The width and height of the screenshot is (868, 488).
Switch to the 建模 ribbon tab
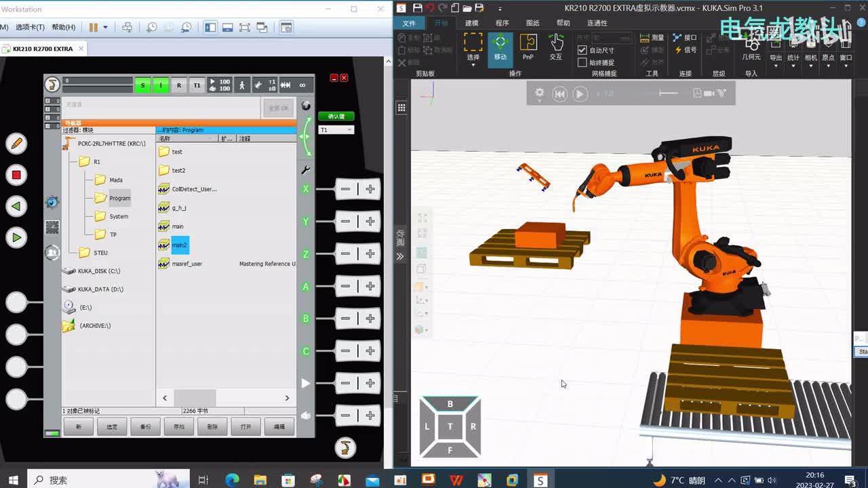471,23
